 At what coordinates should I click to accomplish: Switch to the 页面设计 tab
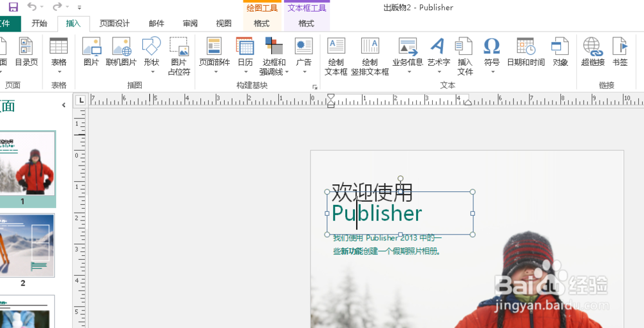[115, 23]
